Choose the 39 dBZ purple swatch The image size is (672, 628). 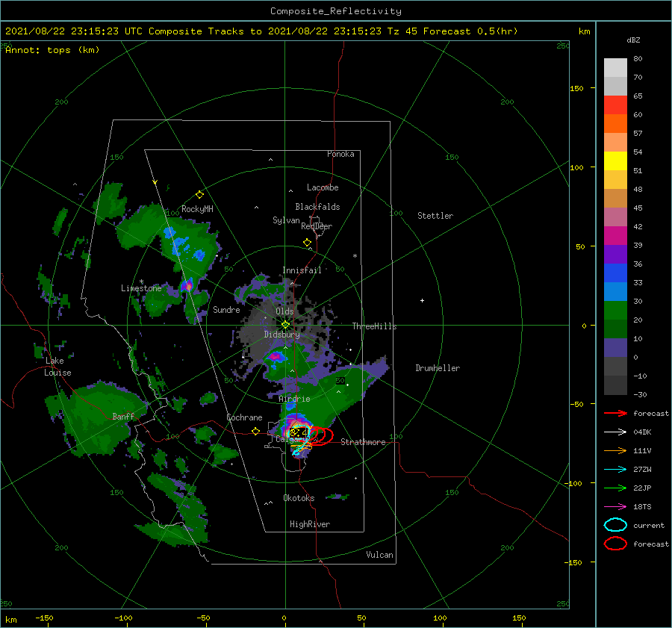pos(615,254)
